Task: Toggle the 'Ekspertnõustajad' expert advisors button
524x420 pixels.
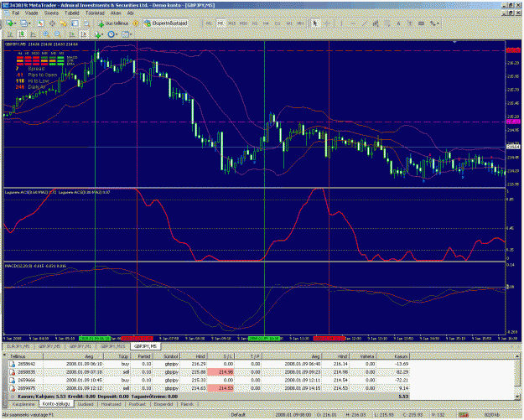Action: [167, 23]
